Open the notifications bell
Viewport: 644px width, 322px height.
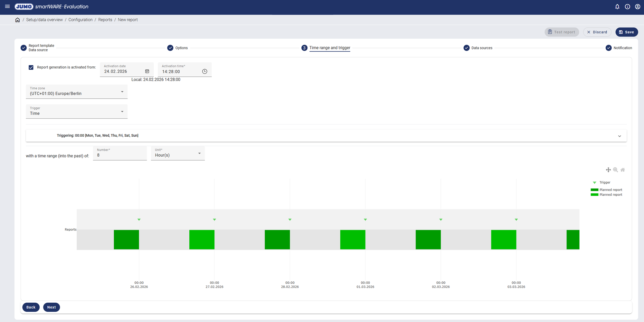pyautogui.click(x=617, y=6)
